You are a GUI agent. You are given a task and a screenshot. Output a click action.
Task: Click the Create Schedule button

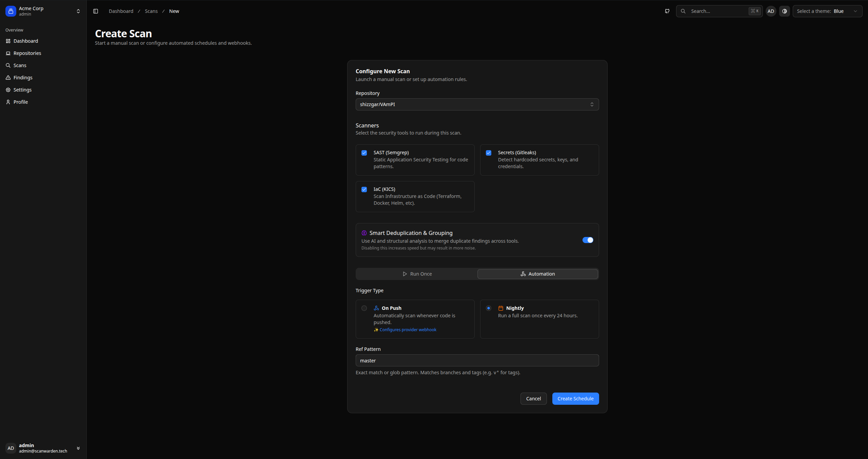click(575, 399)
